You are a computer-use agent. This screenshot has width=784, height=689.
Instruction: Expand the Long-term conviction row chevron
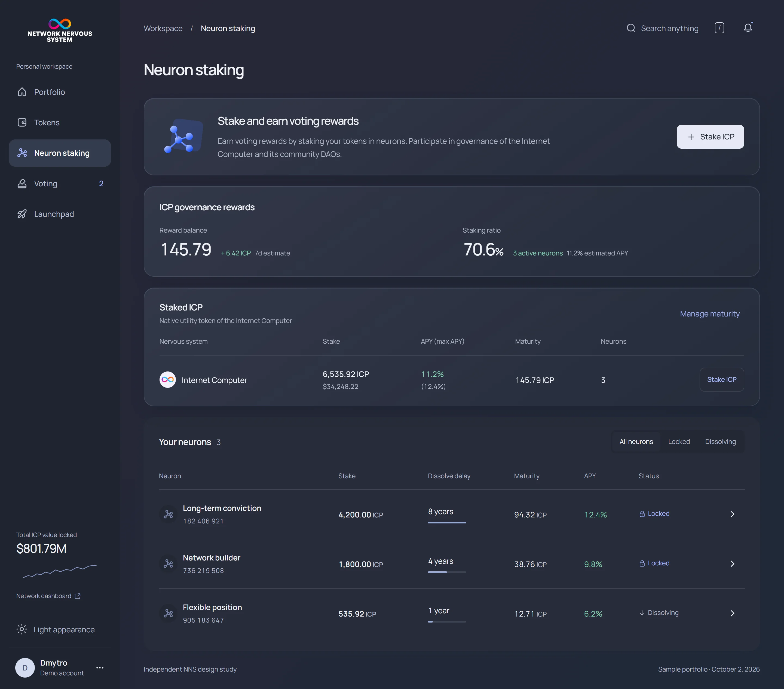[x=732, y=514]
